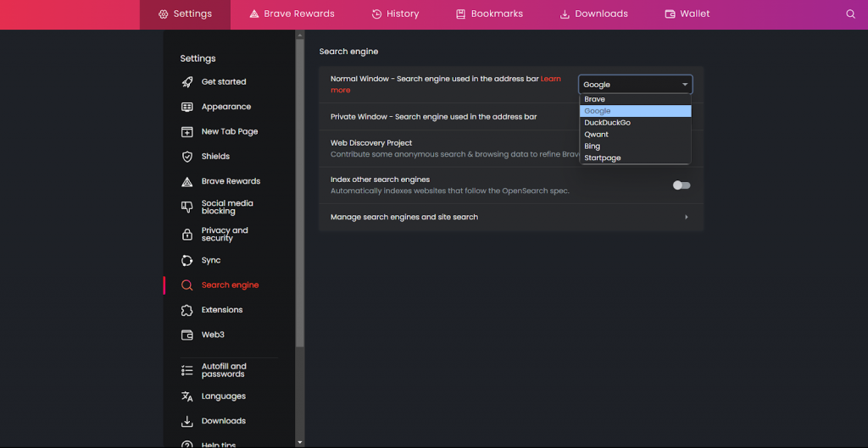Open Get started settings section
The height and width of the screenshot is (448, 868).
[224, 82]
